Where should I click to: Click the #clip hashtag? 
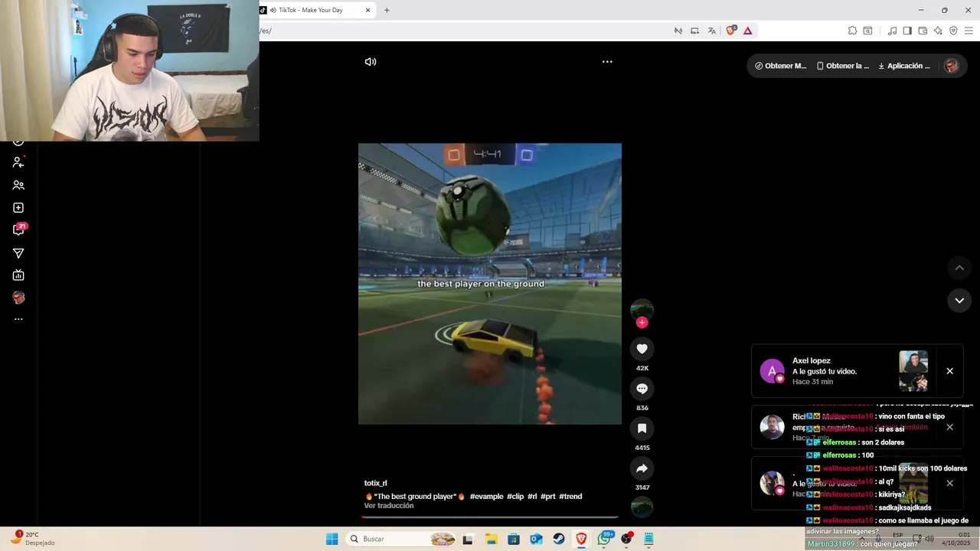(515, 496)
